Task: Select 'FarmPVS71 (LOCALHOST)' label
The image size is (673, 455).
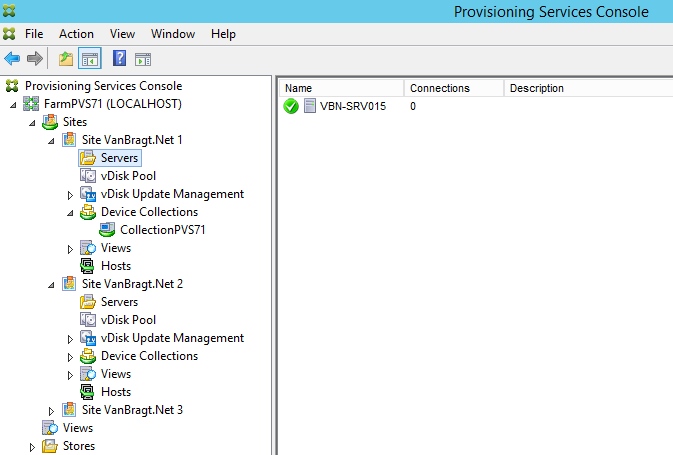Action: tap(113, 104)
